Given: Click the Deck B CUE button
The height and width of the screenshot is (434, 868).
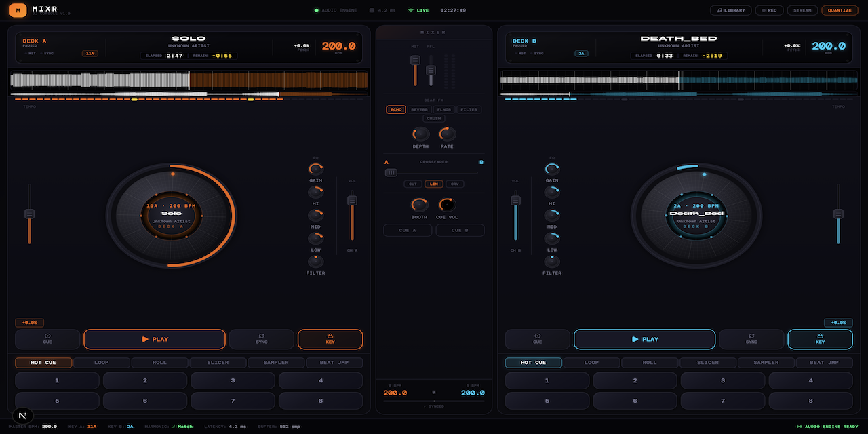Looking at the screenshot, I should [x=538, y=339].
